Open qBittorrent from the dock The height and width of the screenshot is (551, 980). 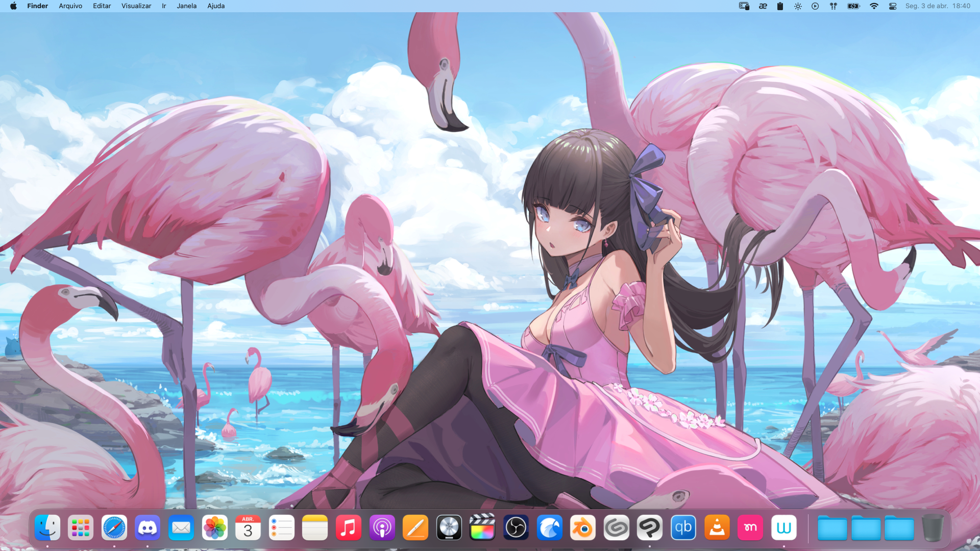click(683, 528)
